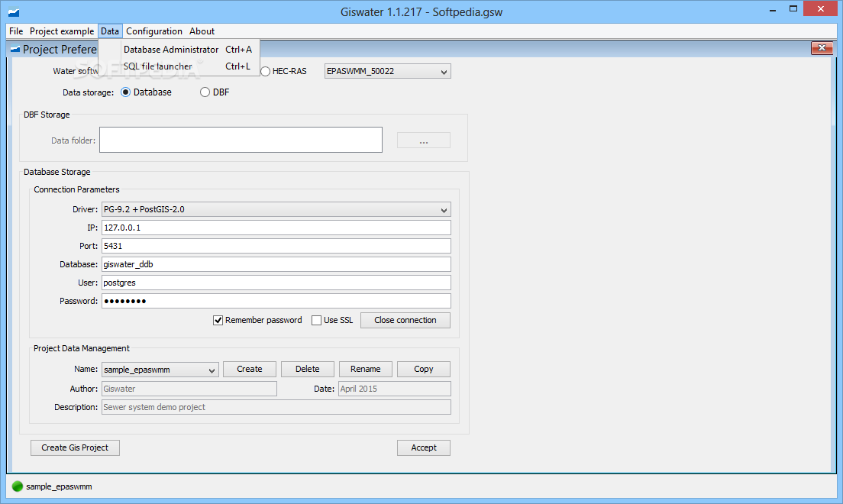Click the Accept button
Screen dimensions: 843x504
pyautogui.click(x=424, y=447)
